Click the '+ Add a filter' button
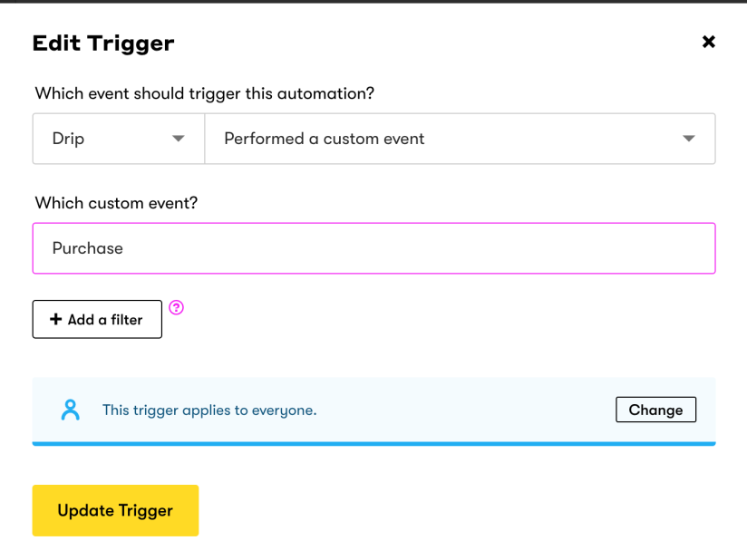This screenshot has width=747, height=560. [x=97, y=319]
